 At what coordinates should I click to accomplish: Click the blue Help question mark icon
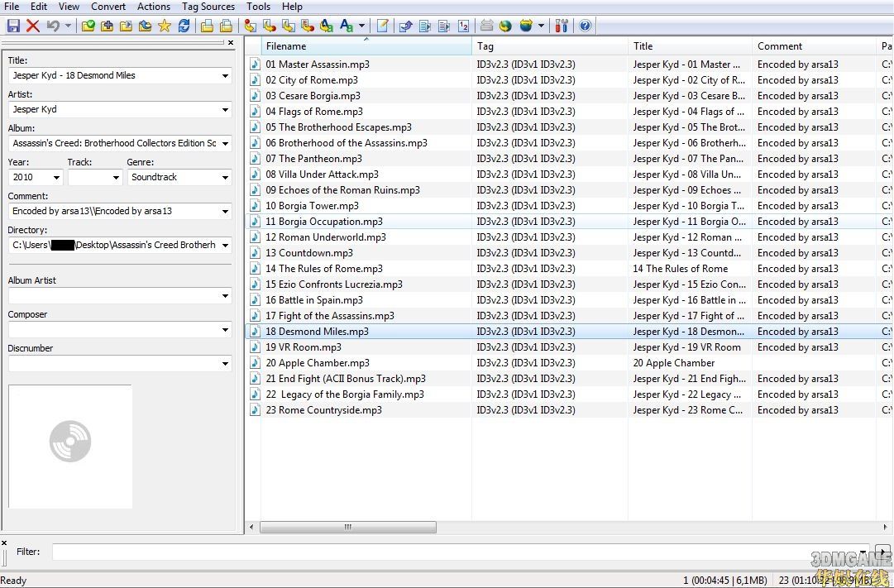tap(586, 26)
